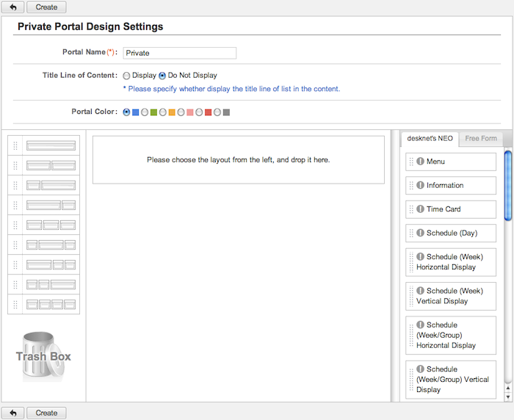Click the Trash Box icon
514x420 pixels.
point(43,356)
